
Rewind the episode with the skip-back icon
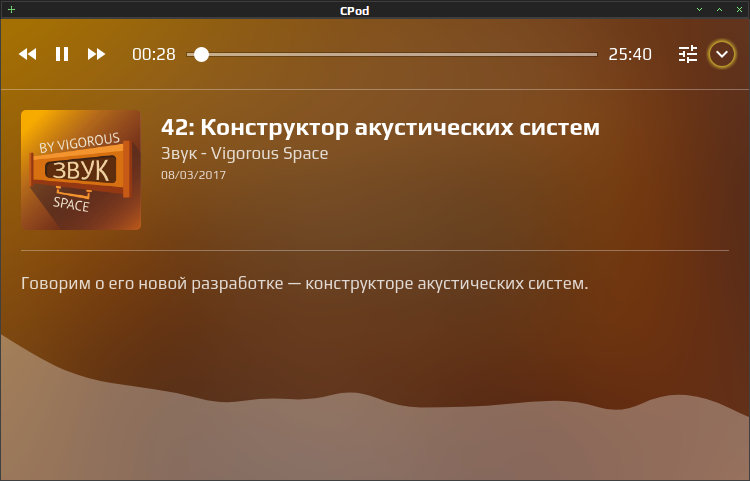tap(28, 54)
